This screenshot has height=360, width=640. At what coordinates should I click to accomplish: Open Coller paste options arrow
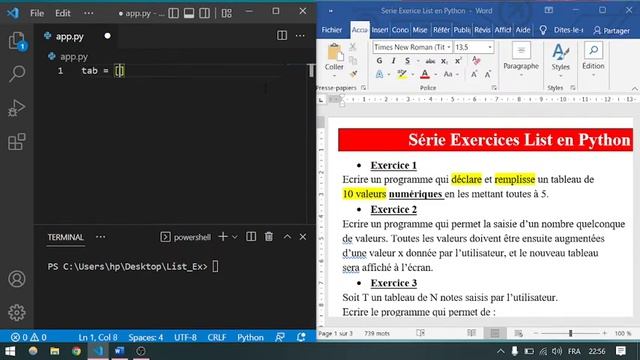[x=334, y=76]
